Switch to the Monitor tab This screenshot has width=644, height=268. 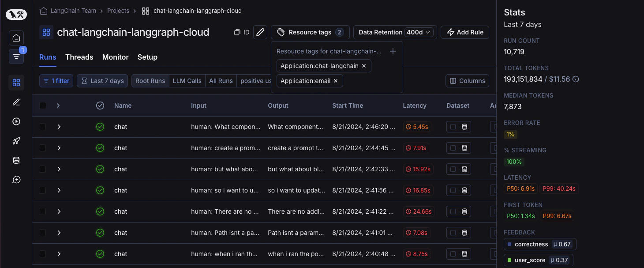(115, 57)
